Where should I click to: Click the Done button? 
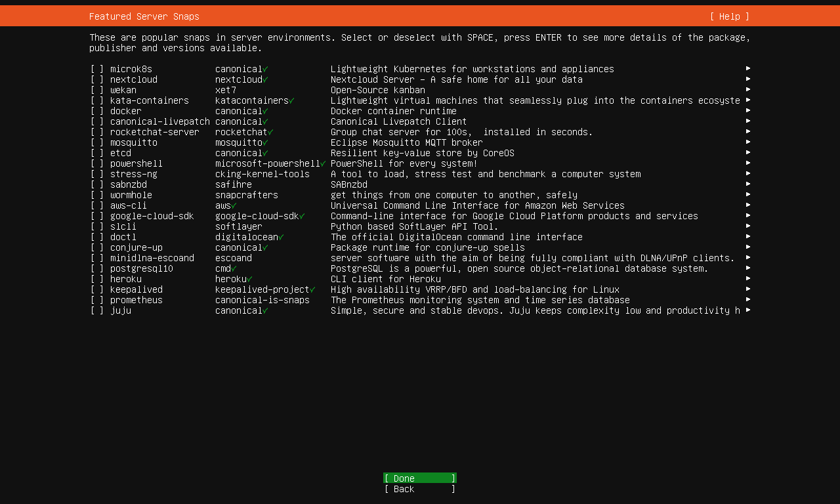coord(420,478)
